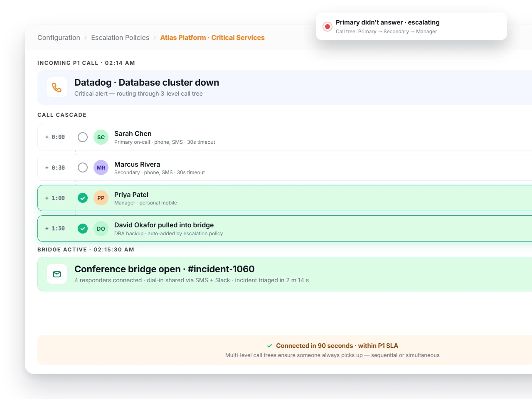Toggle the green check for Priya Patel
This screenshot has height=399, width=532.
click(x=83, y=198)
